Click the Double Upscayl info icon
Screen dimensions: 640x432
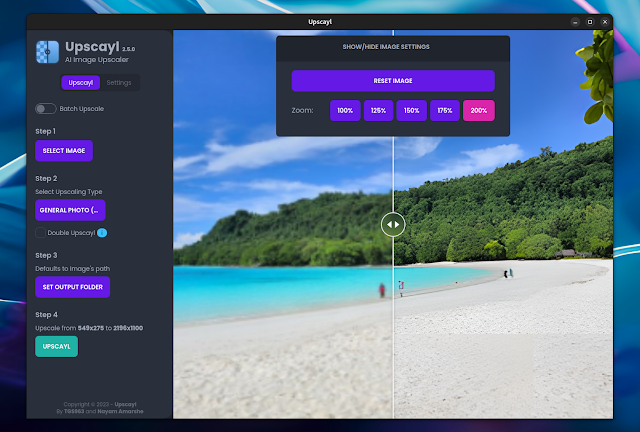pyautogui.click(x=102, y=233)
